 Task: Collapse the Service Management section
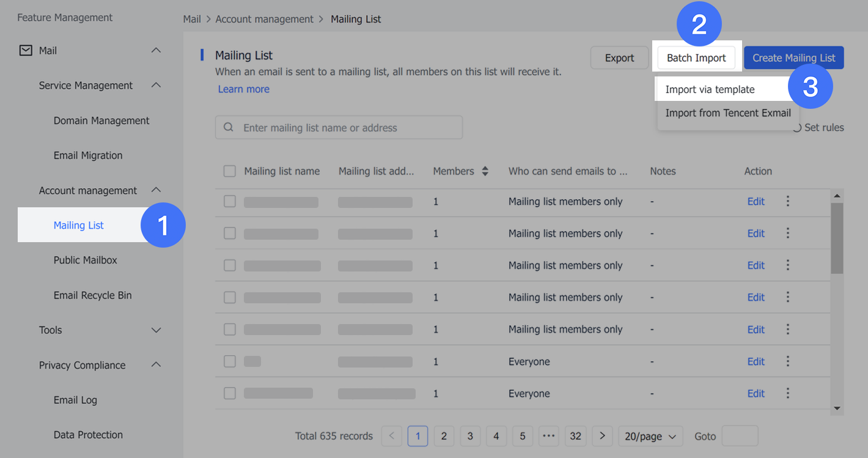(157, 85)
